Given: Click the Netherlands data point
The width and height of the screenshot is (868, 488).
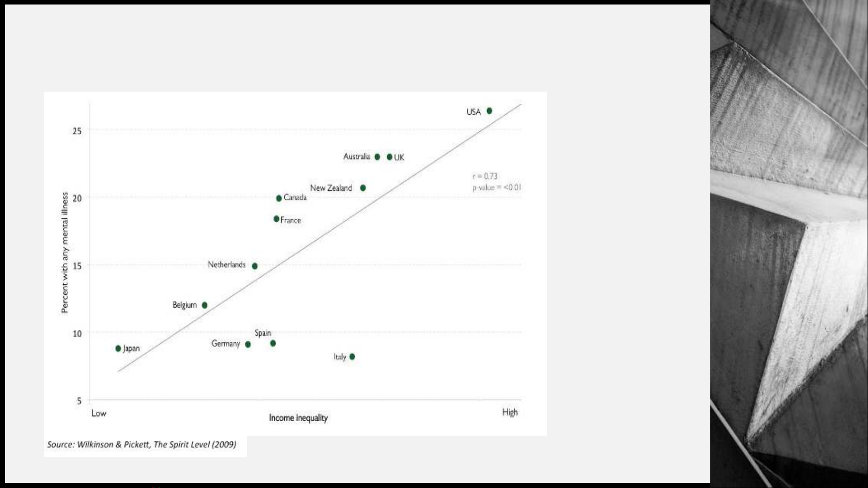Looking at the screenshot, I should click(x=255, y=266).
